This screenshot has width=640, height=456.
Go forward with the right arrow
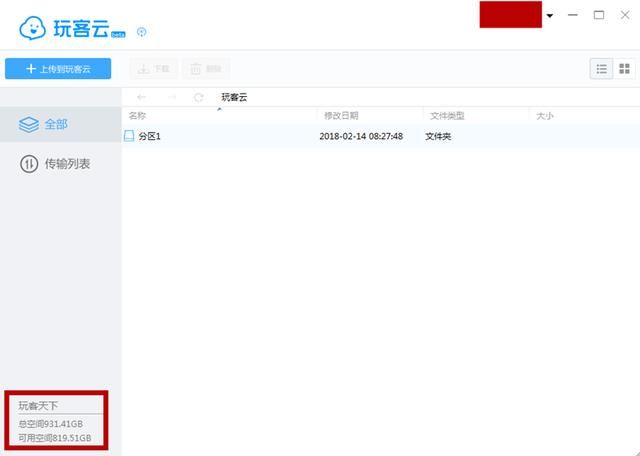coord(172,97)
